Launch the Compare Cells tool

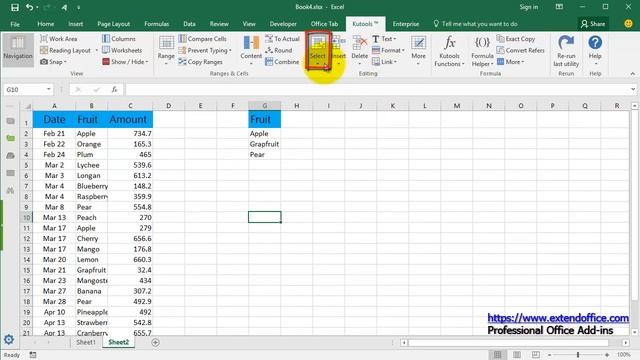[x=202, y=39]
